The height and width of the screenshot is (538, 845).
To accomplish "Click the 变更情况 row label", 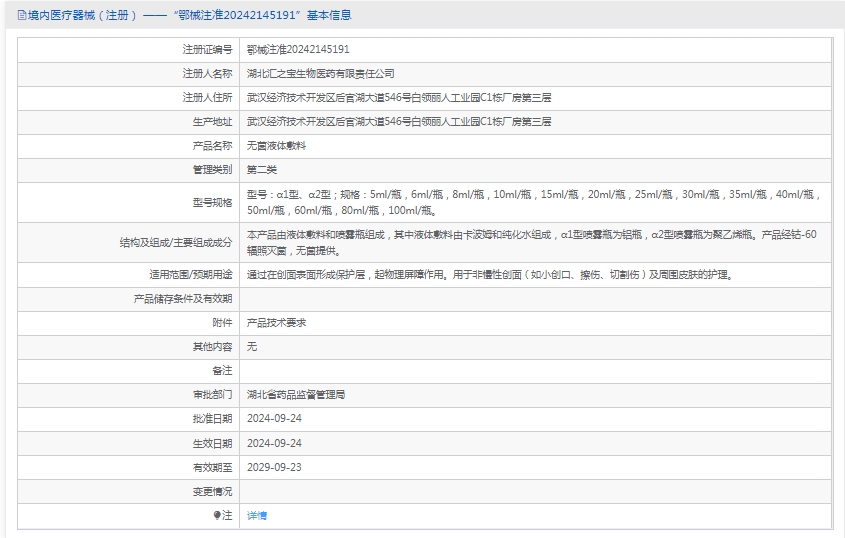I will point(212,492).
